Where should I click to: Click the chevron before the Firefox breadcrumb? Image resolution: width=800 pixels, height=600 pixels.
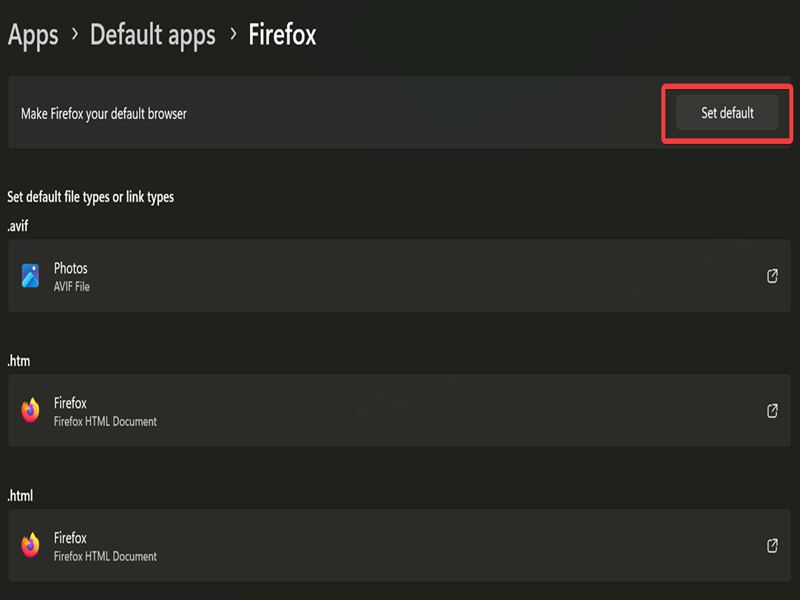232,36
